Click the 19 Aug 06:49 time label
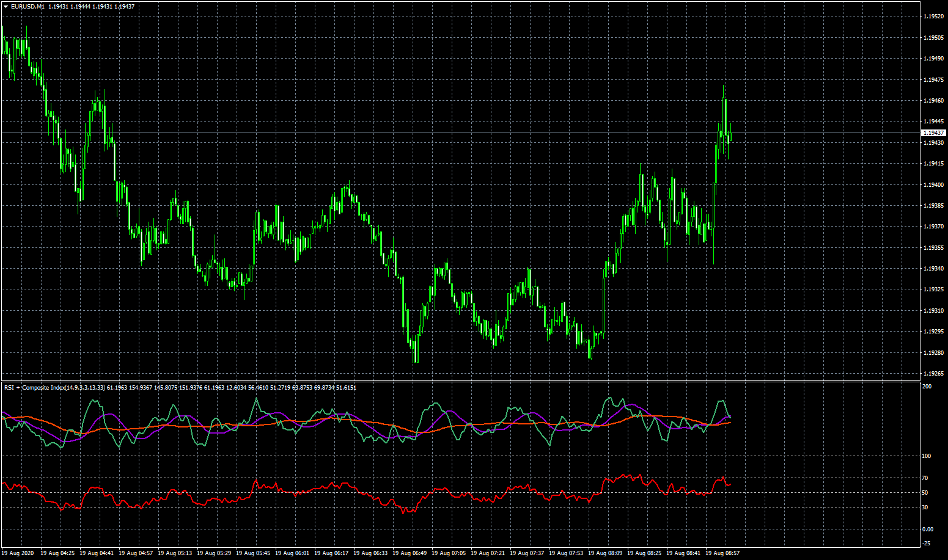 (x=410, y=553)
